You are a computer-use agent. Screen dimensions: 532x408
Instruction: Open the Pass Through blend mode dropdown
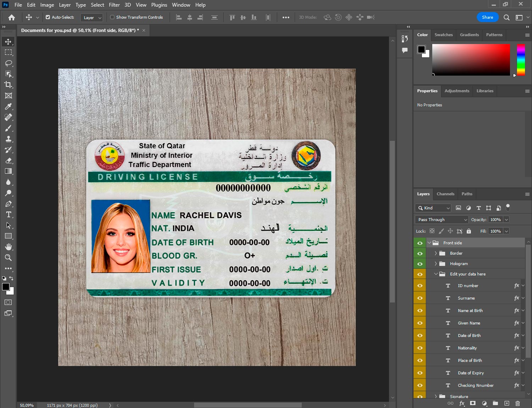442,219
